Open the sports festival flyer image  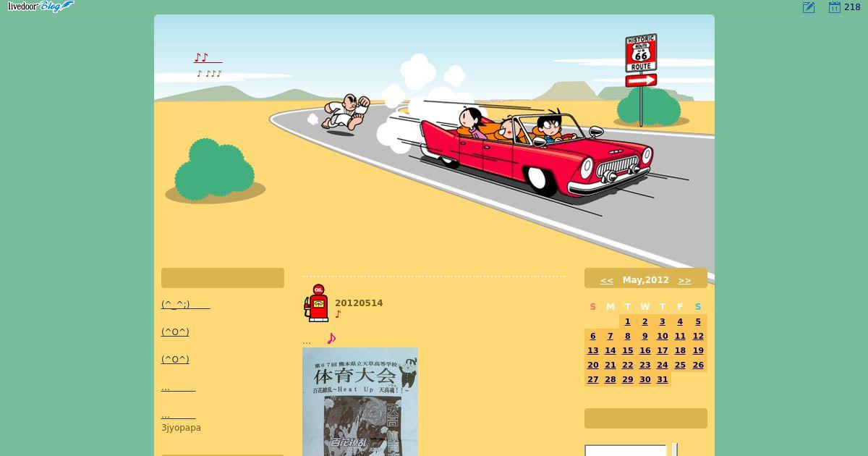coord(360,402)
